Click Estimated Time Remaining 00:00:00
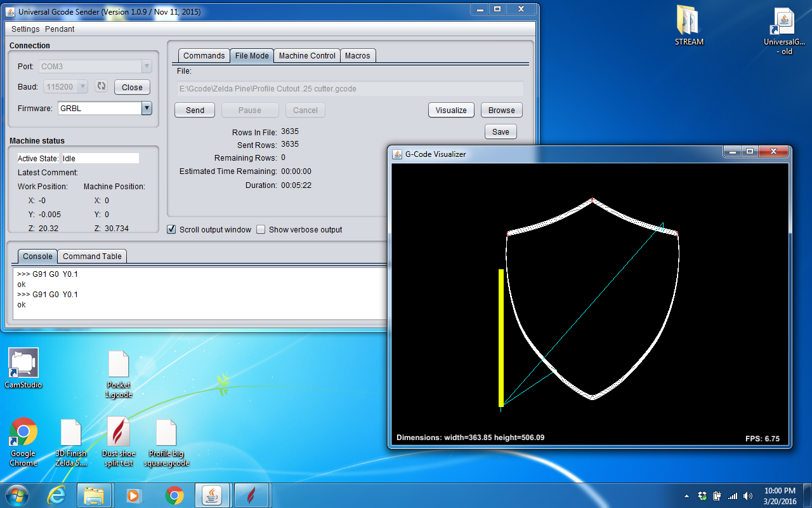 (296, 171)
